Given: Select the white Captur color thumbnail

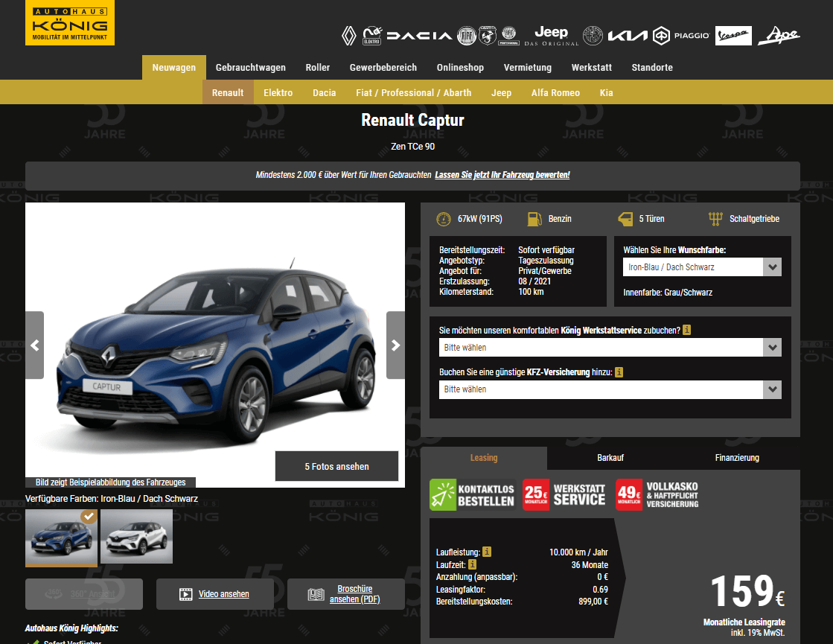Looking at the screenshot, I should coord(136,537).
